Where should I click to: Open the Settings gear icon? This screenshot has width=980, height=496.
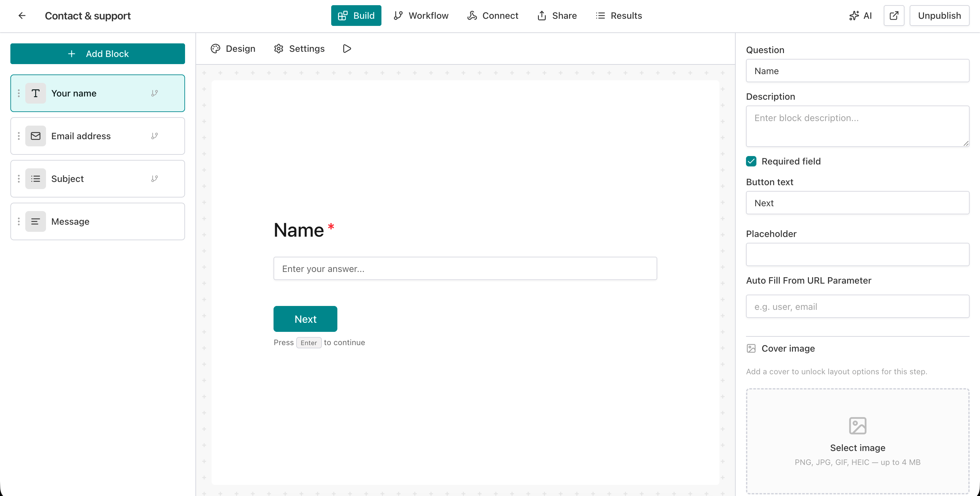click(x=279, y=49)
